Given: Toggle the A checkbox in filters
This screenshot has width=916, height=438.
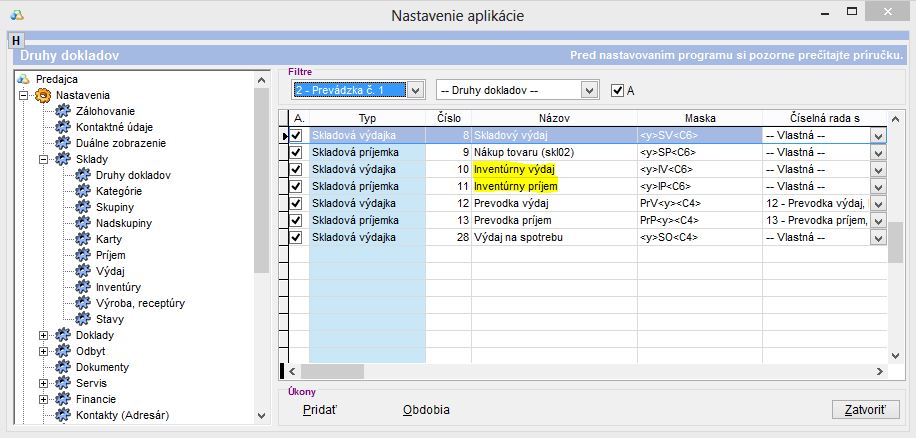Looking at the screenshot, I should (617, 90).
